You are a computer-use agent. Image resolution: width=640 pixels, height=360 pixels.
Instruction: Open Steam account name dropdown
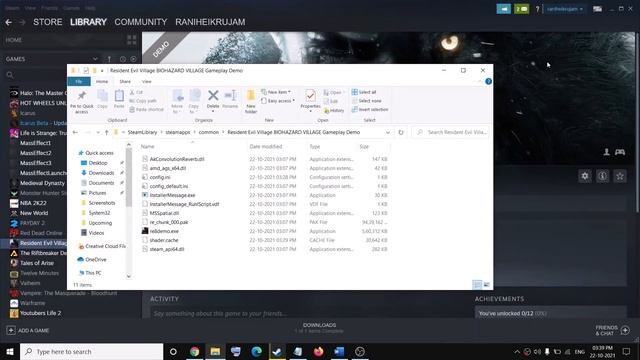[565, 9]
